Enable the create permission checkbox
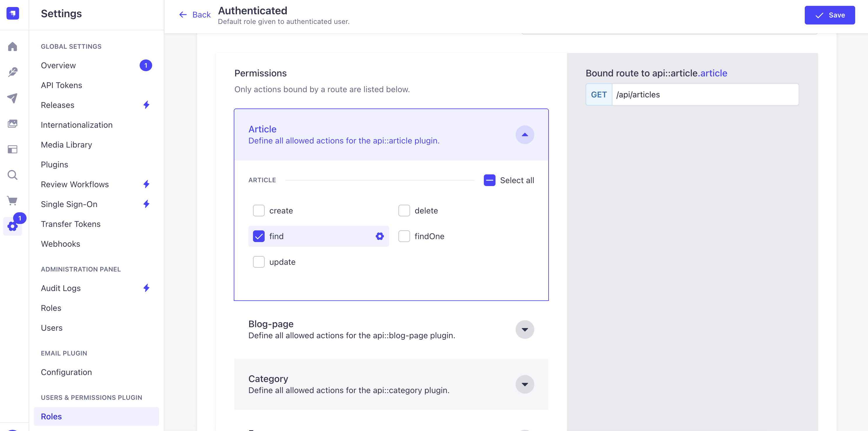 point(259,211)
